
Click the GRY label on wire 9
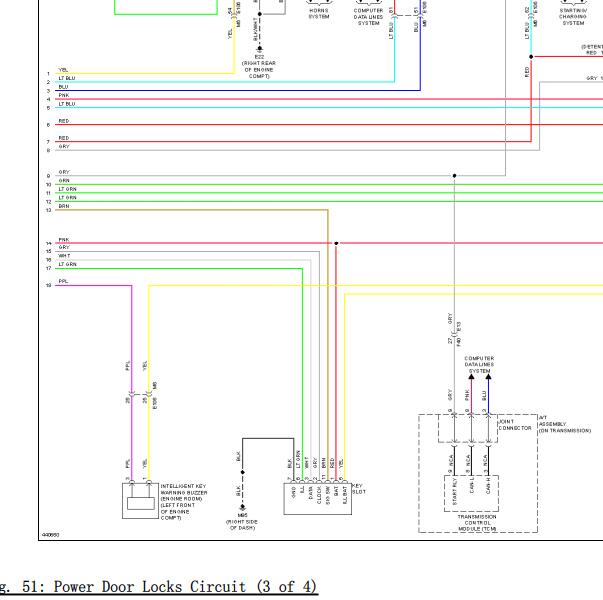[64, 172]
